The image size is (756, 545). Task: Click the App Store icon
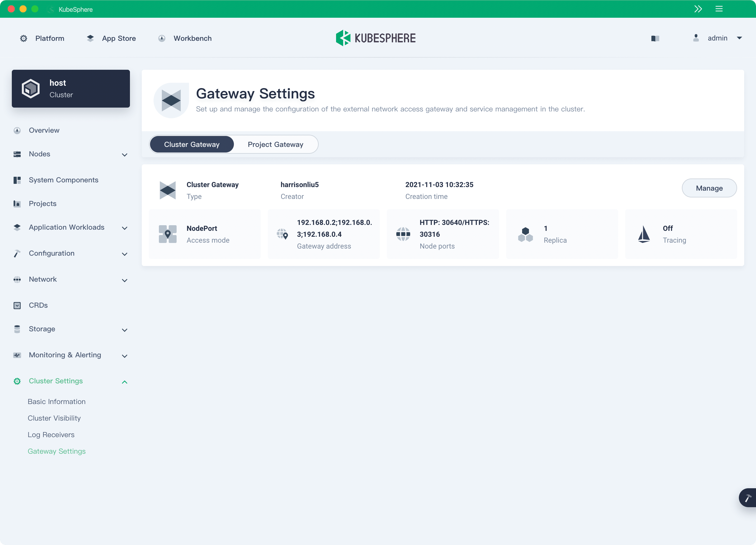(x=90, y=38)
